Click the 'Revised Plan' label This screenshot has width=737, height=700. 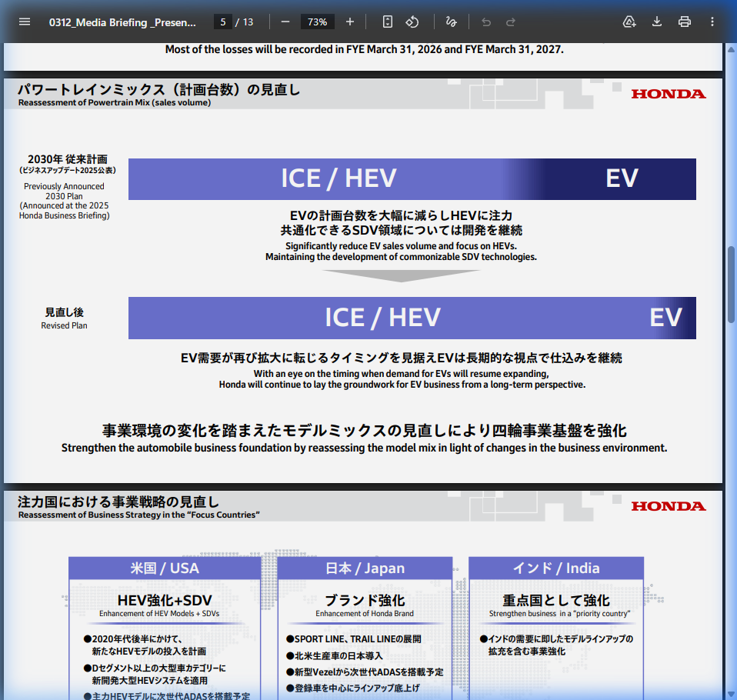coord(64,325)
